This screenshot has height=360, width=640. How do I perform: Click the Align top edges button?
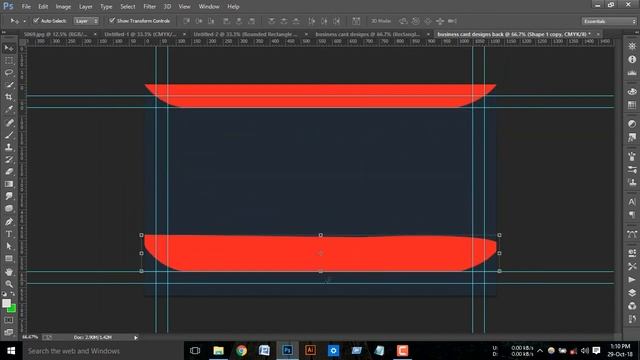pos(186,21)
